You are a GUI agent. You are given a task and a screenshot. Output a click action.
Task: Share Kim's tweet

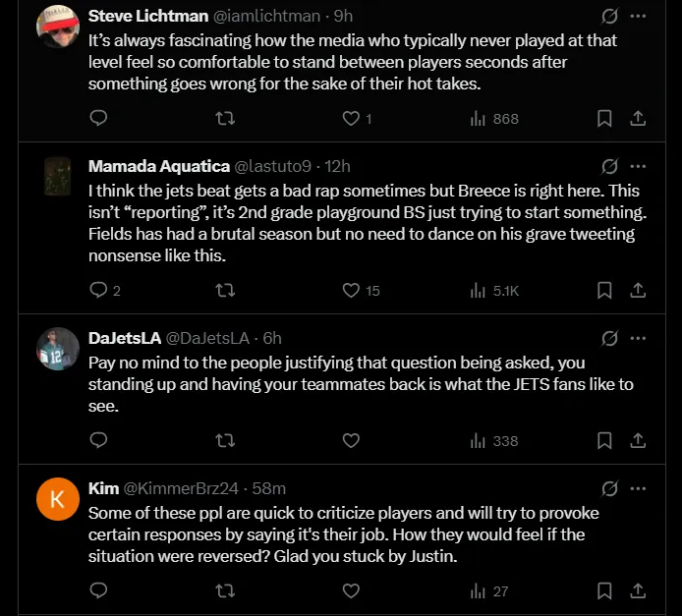click(x=638, y=591)
